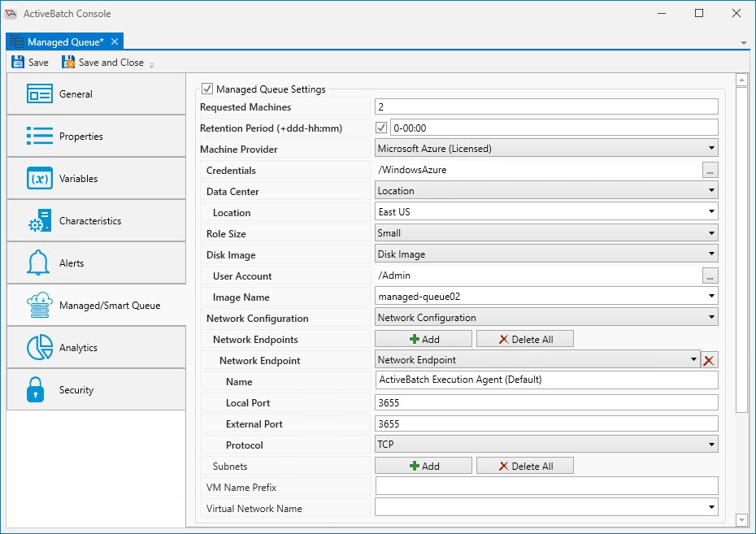The height and width of the screenshot is (534, 756).
Task: Browse for User Account with ellipsis button
Action: click(710, 276)
